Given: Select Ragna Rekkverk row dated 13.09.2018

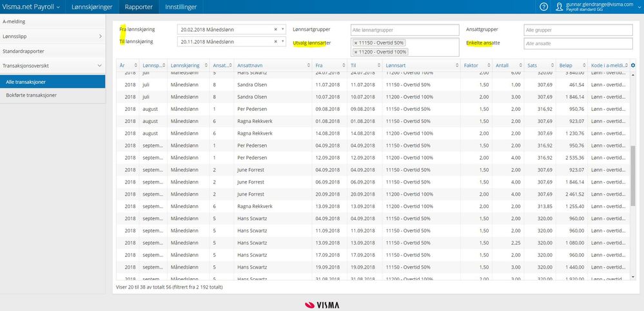Looking at the screenshot, I should (373, 206).
